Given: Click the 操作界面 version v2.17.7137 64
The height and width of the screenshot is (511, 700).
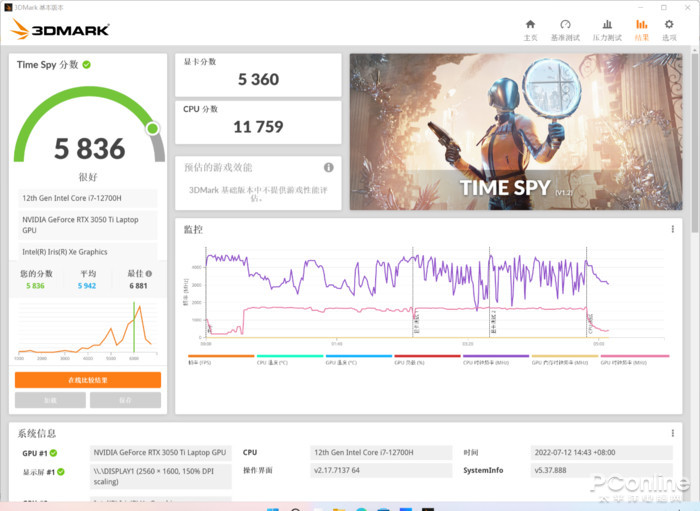Looking at the screenshot, I should (x=381, y=470).
